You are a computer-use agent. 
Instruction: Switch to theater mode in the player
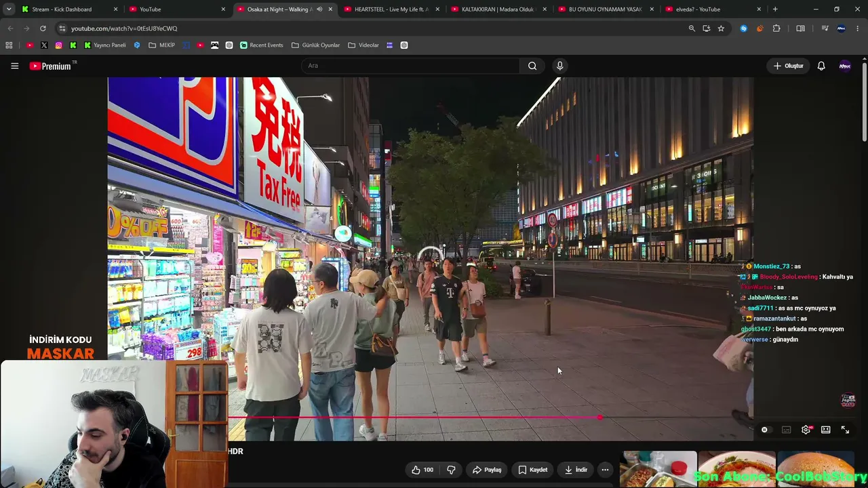825,430
